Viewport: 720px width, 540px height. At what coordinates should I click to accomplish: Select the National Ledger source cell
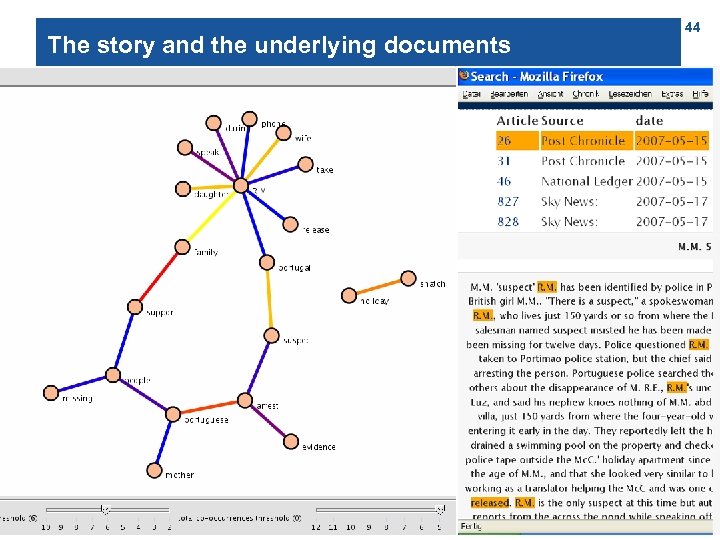[586, 181]
